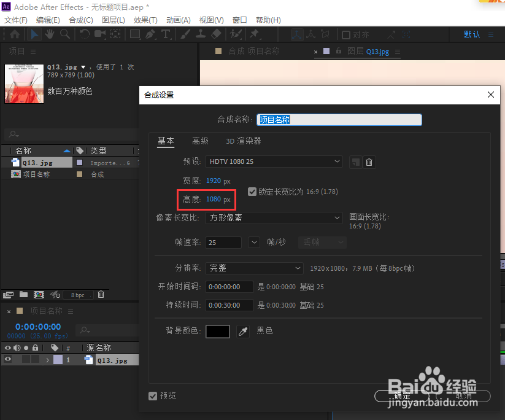Screen dimensions: 505x420
Task: Open the 分辨率 完整 dropdown
Action: 254,268
